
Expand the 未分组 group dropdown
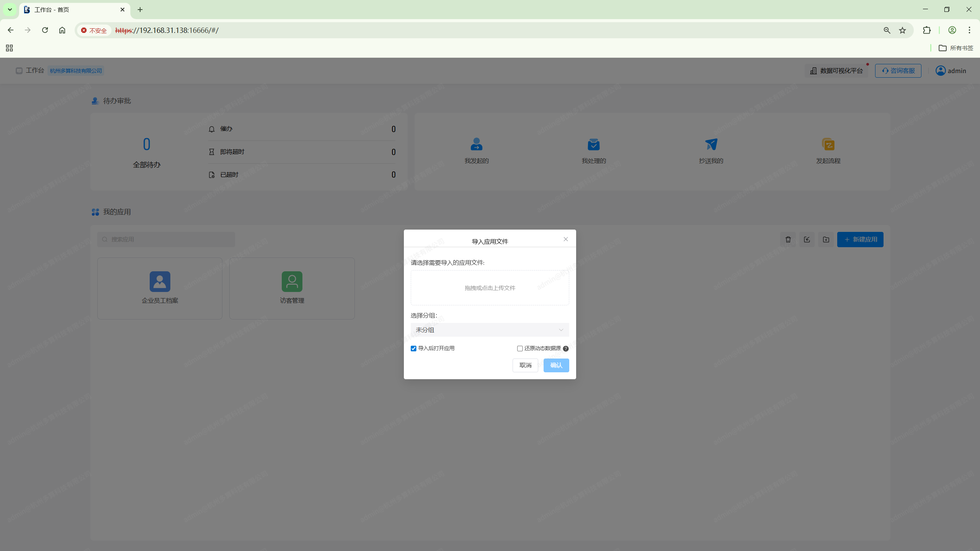(x=490, y=330)
